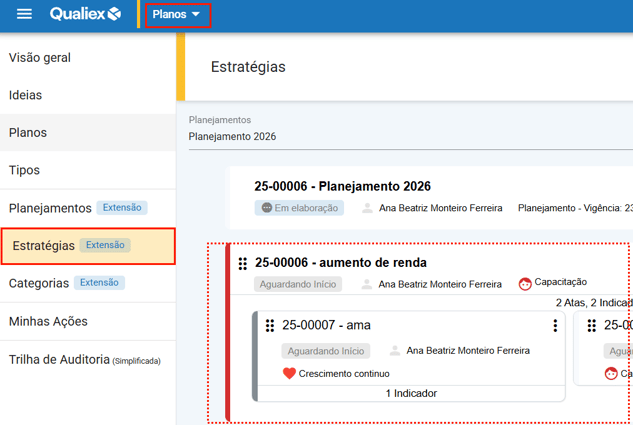633x425 pixels.
Task: Click the 1 Indicador footer
Action: click(411, 393)
